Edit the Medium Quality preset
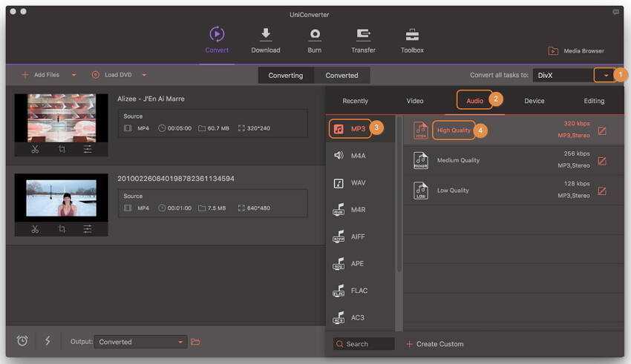 pyautogui.click(x=602, y=161)
